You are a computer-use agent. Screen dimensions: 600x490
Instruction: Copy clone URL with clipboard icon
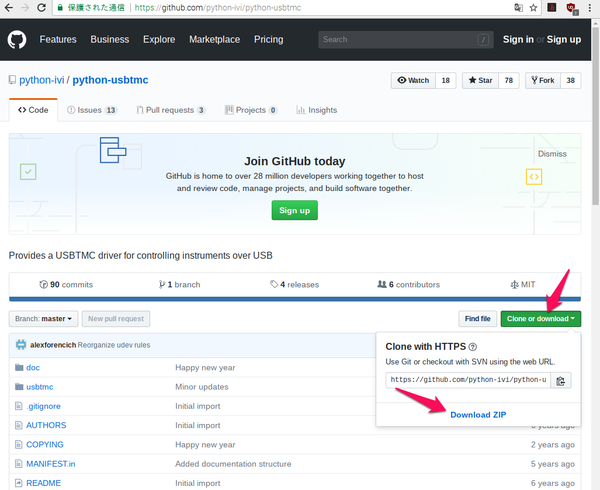(x=561, y=381)
